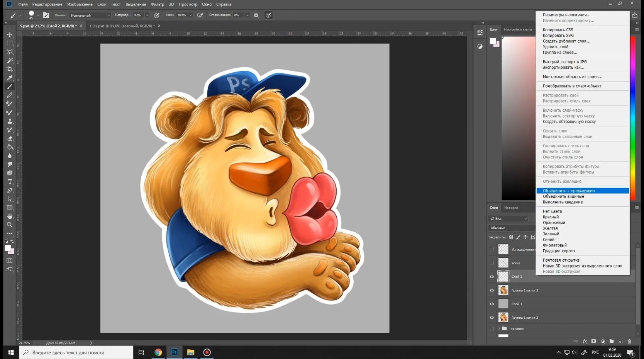Viewport: 644px width, 359px height.
Task: Select the Move tool
Action: (x=10, y=34)
